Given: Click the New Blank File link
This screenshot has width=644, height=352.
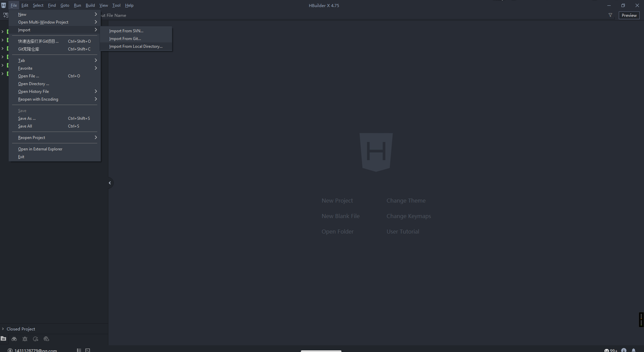Looking at the screenshot, I should click(x=341, y=216).
